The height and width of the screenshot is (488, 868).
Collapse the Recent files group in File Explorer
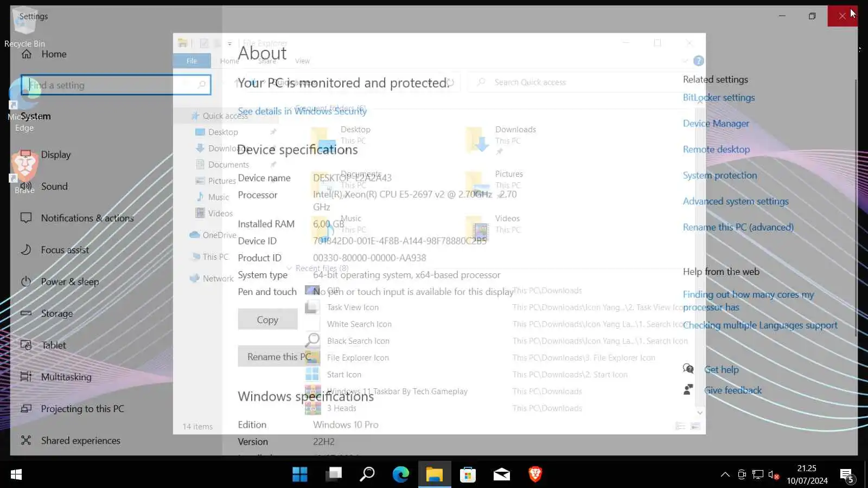[x=290, y=268]
